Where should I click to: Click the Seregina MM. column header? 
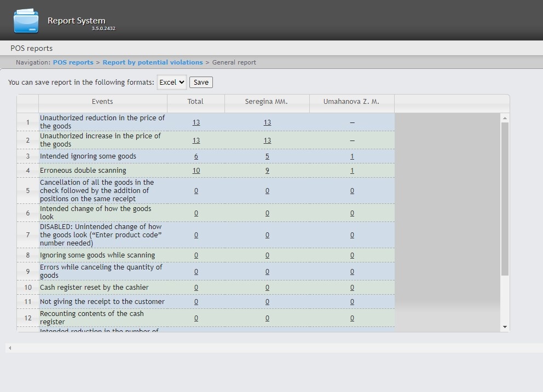point(267,102)
